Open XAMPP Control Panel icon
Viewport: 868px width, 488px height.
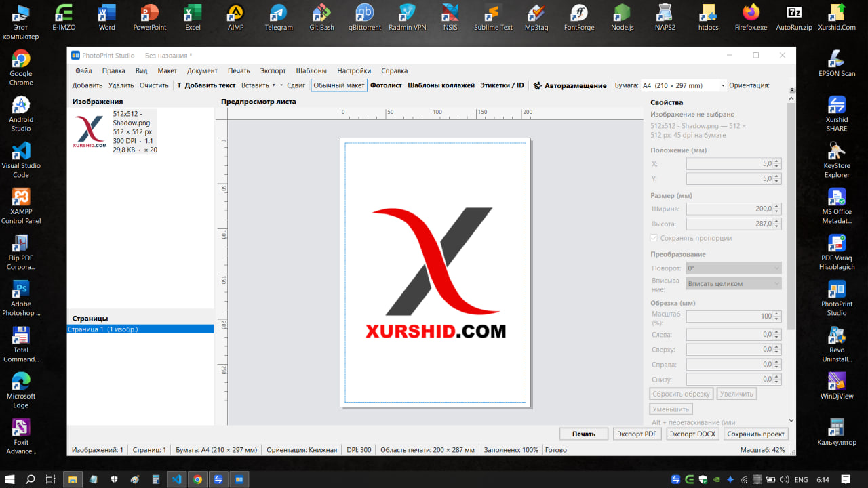tap(21, 206)
